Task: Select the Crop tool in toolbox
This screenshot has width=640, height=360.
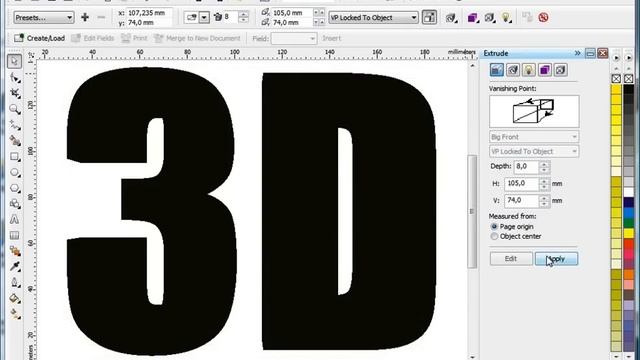Action: [15, 93]
